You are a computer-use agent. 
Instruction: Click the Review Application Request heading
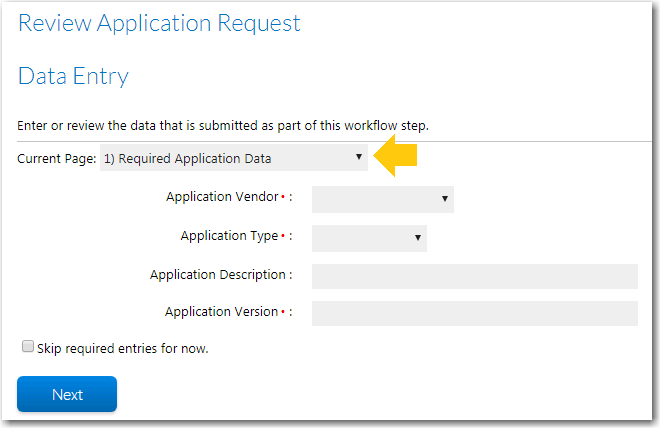(159, 24)
